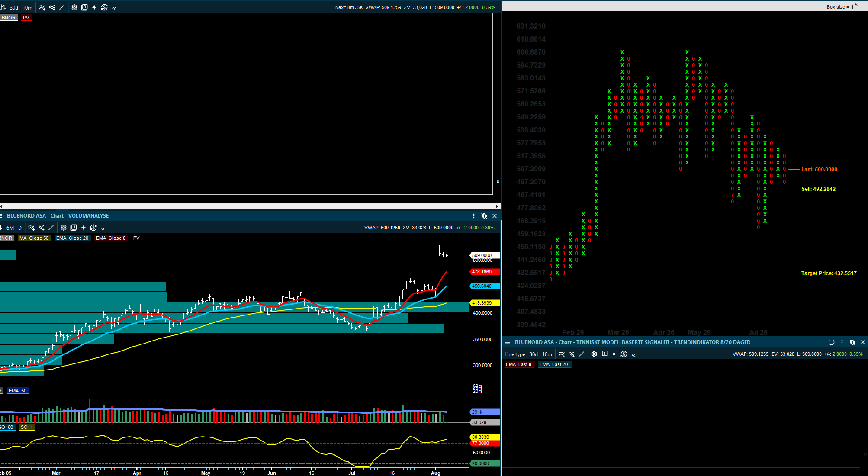Change 30d period in top chart
The height and width of the screenshot is (476, 868).
14,8
